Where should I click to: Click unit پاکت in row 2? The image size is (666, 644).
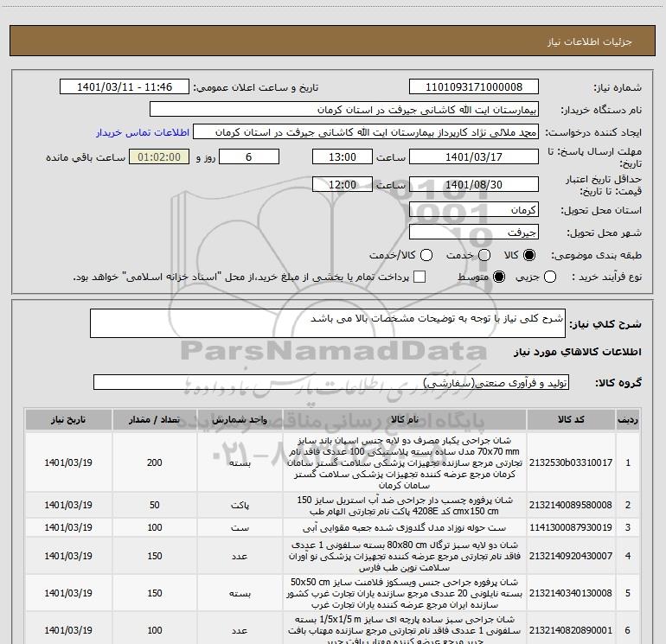pos(240,505)
